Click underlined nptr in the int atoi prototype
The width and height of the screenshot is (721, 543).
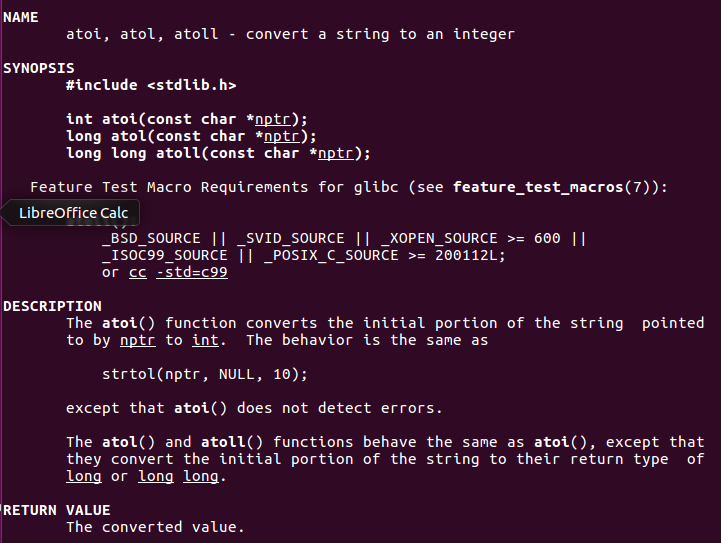point(272,119)
